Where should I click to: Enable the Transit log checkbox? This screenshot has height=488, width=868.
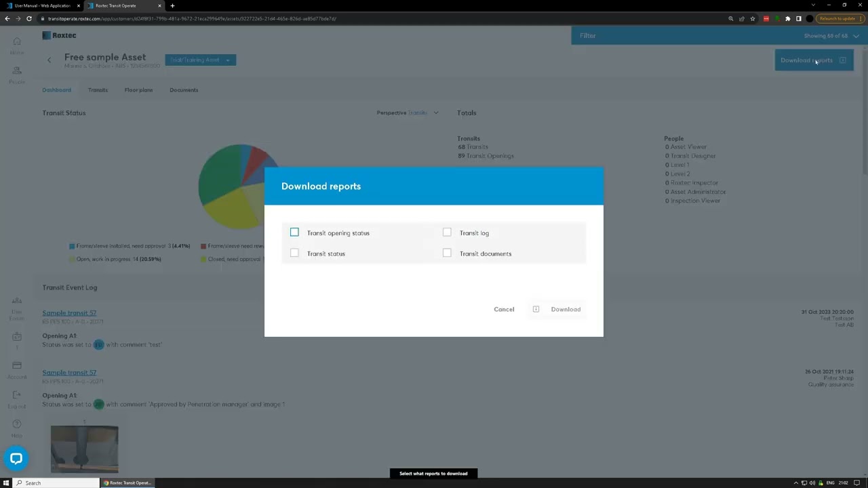(447, 232)
